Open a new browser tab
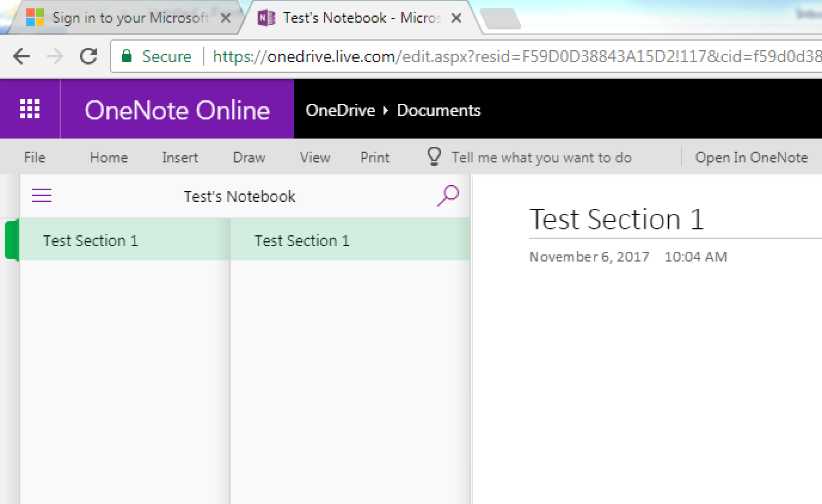822x504 pixels. tap(501, 19)
